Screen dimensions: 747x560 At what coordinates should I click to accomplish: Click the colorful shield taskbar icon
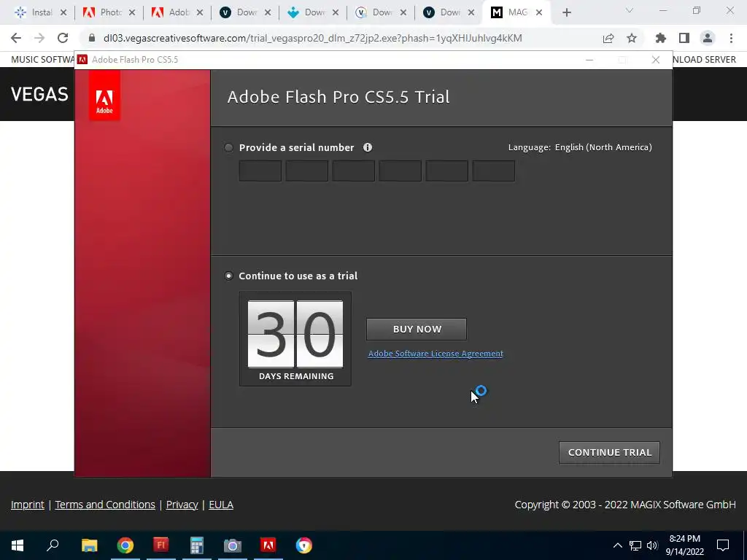pos(304,545)
